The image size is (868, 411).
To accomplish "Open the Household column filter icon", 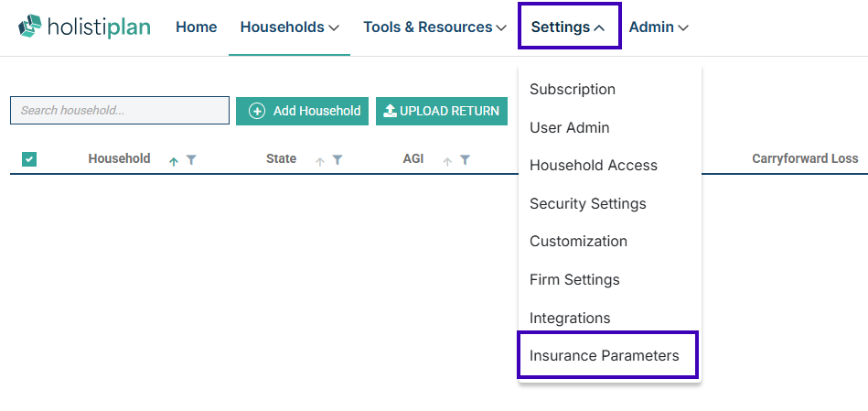I will (x=191, y=160).
